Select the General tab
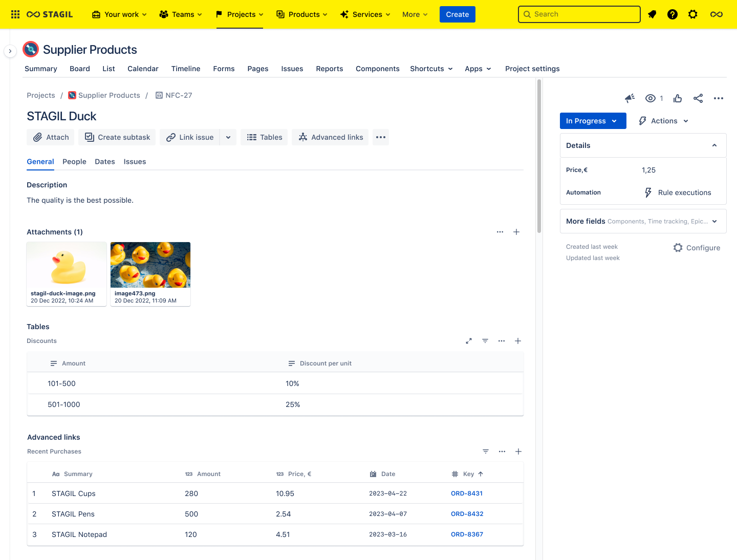Screen dimensions: 737x560 tap(40, 162)
